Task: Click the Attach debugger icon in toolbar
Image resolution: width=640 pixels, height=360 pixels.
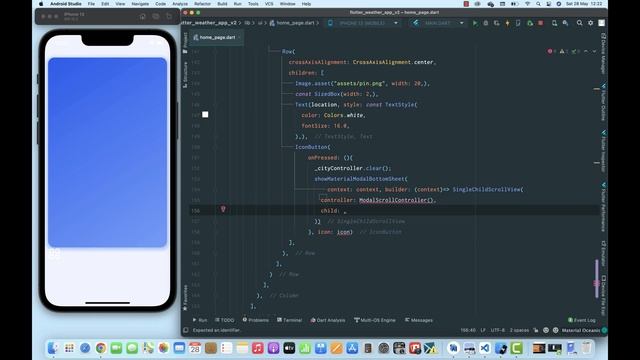Action: [529, 23]
